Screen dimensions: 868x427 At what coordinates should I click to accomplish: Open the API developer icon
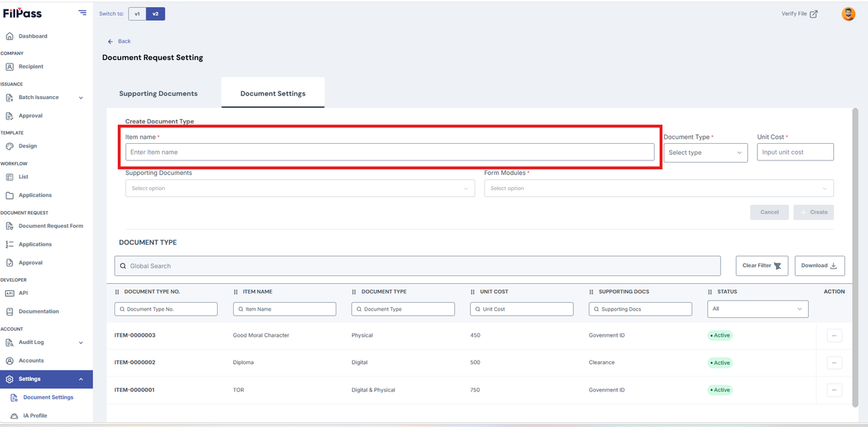(x=10, y=293)
